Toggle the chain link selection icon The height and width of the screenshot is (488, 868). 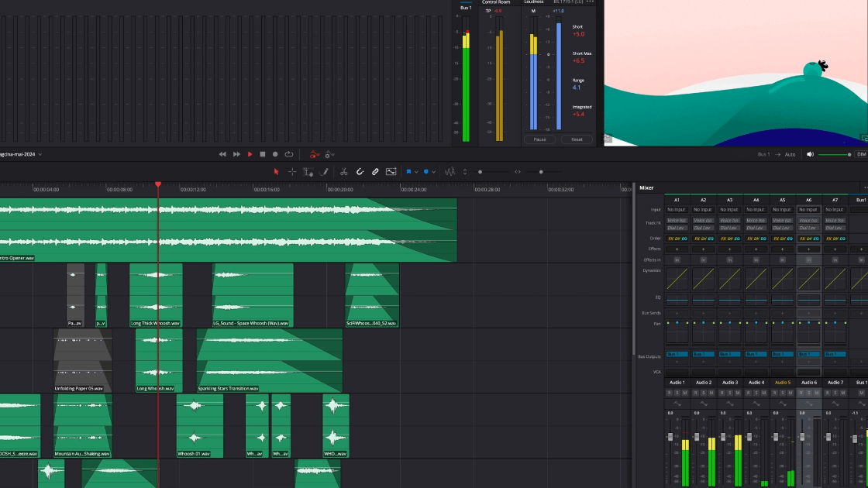click(x=375, y=172)
